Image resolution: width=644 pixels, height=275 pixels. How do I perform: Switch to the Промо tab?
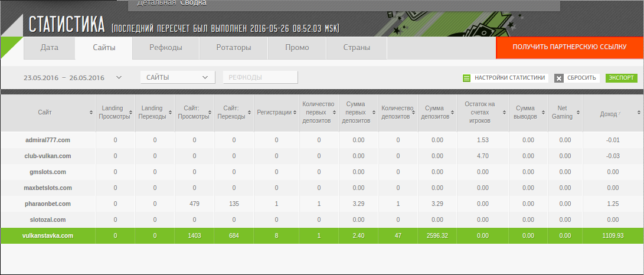tap(297, 48)
